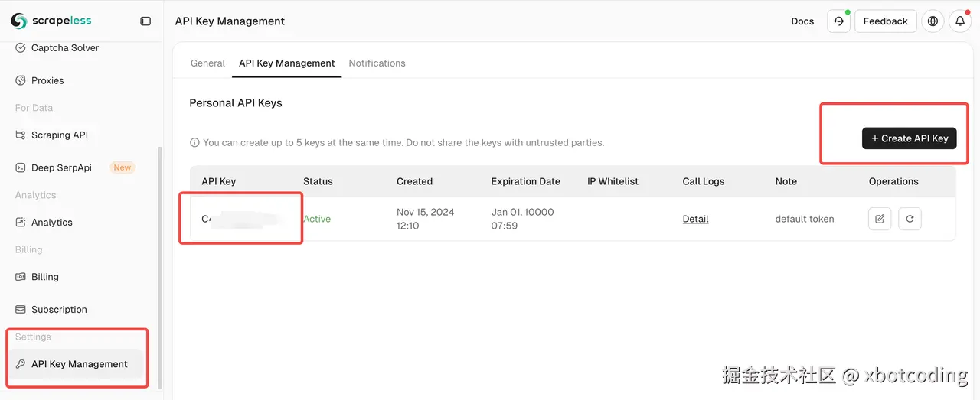
Task: Click the edit API key icon
Action: [x=880, y=219]
